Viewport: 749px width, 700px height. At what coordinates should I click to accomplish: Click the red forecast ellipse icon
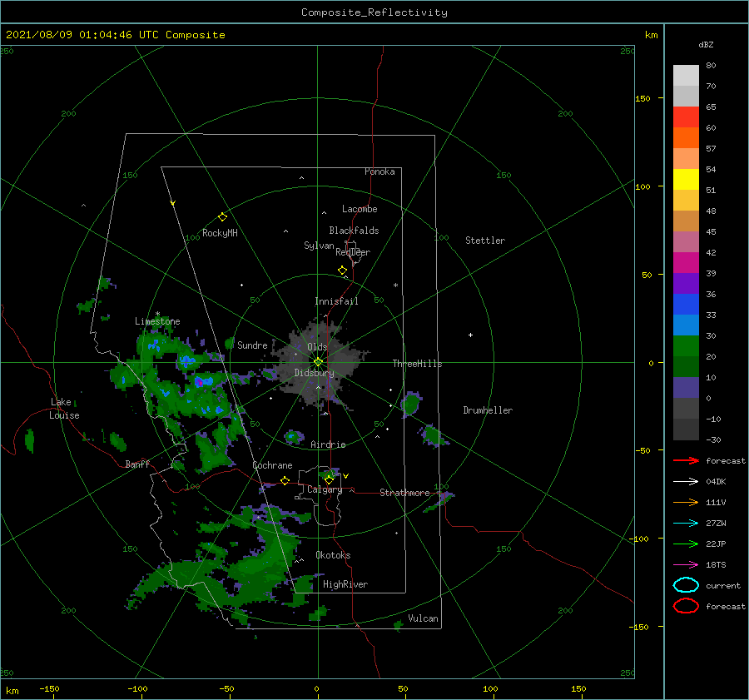pos(686,606)
